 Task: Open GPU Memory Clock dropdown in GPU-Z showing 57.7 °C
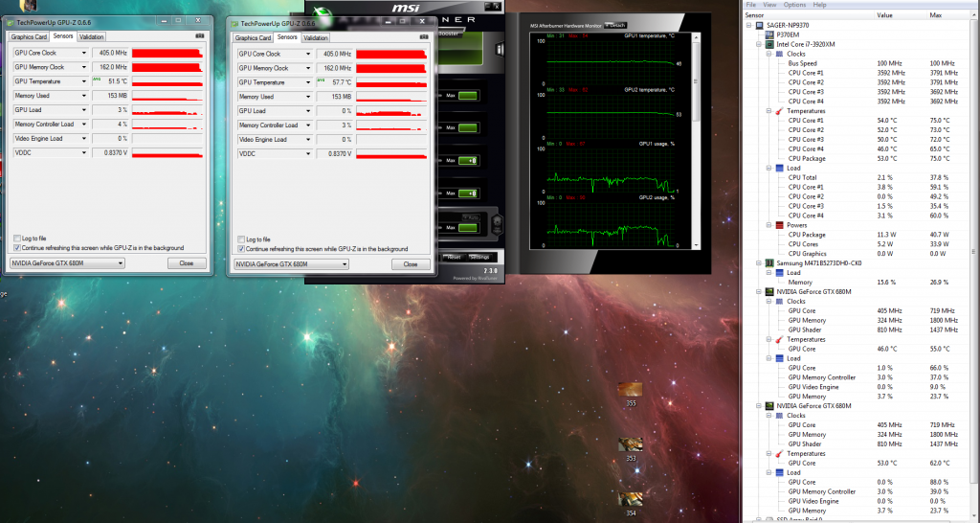pyautogui.click(x=307, y=68)
